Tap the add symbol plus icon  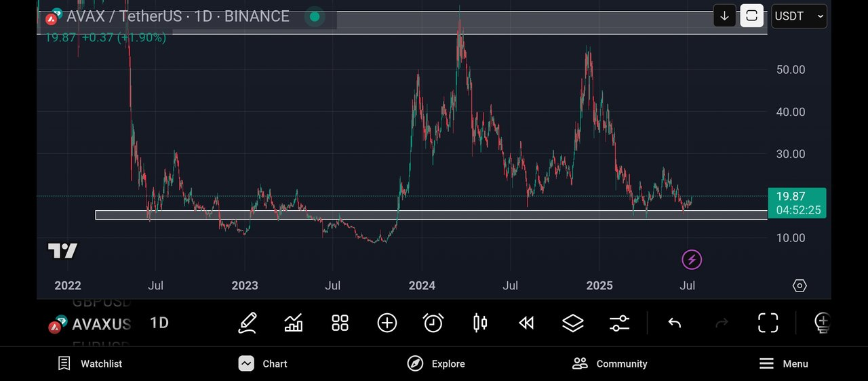(387, 323)
